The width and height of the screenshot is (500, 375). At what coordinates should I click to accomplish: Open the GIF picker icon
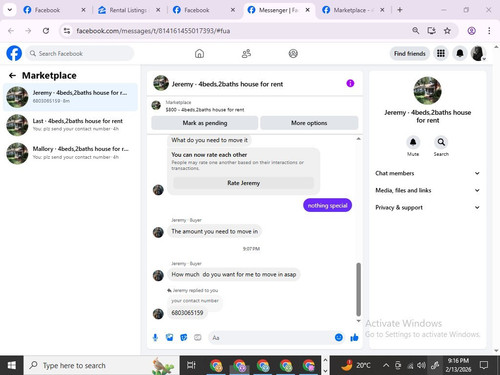(198, 338)
